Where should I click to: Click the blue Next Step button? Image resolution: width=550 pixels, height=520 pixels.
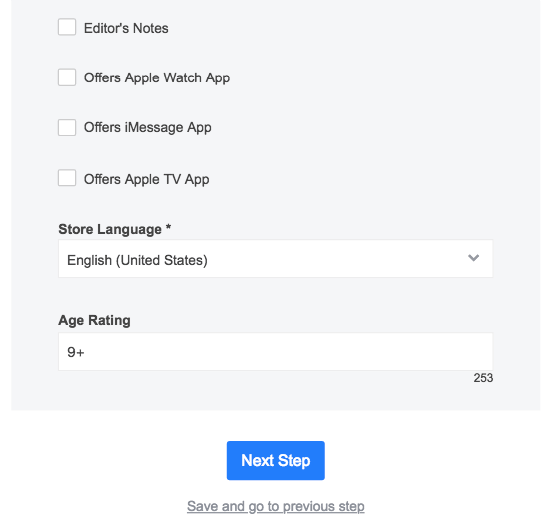[x=276, y=460]
